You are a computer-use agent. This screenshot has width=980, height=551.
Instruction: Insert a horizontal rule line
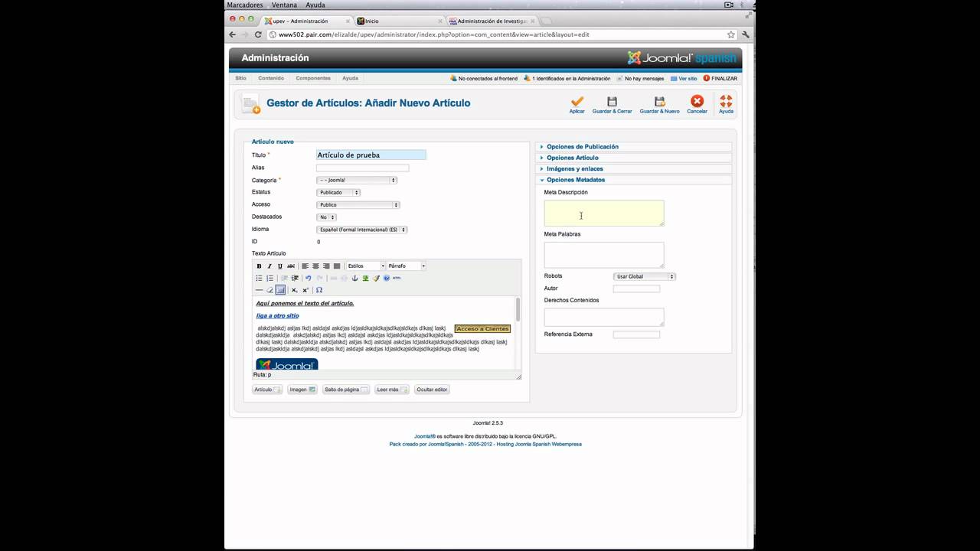coord(259,290)
